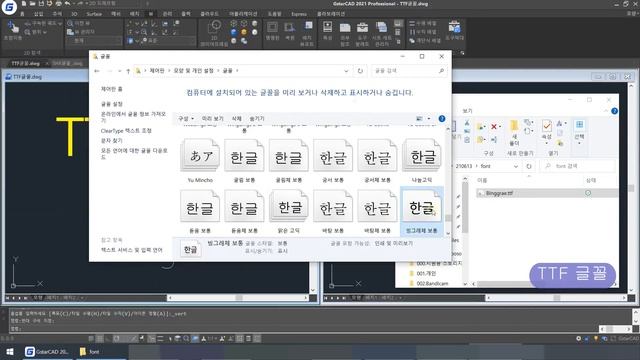The image size is (640, 360).
Task: Expand the File Explorer address path dropdown
Action: tap(516, 166)
